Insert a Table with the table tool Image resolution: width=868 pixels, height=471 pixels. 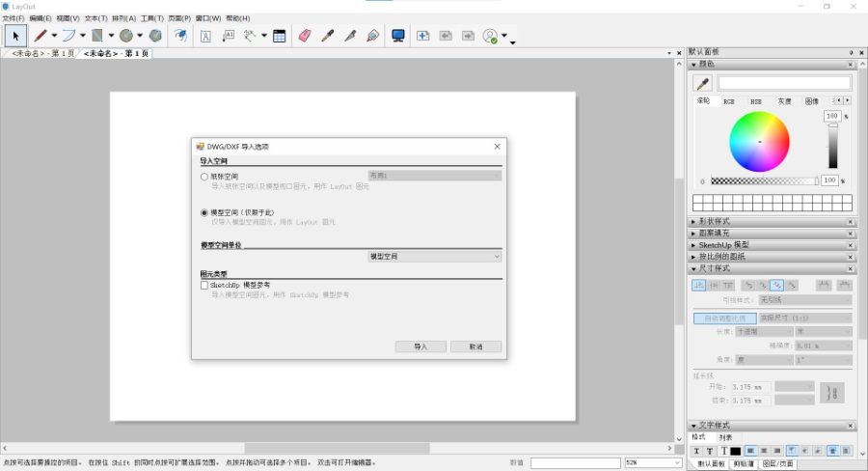point(280,36)
